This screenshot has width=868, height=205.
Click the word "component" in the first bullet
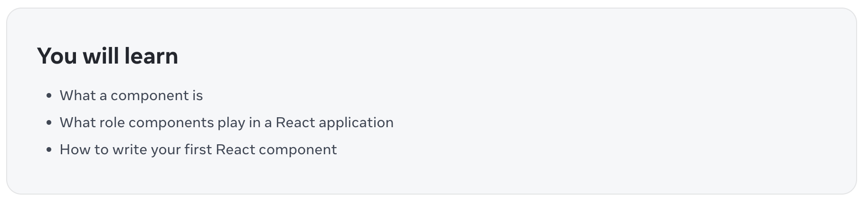coord(150,96)
